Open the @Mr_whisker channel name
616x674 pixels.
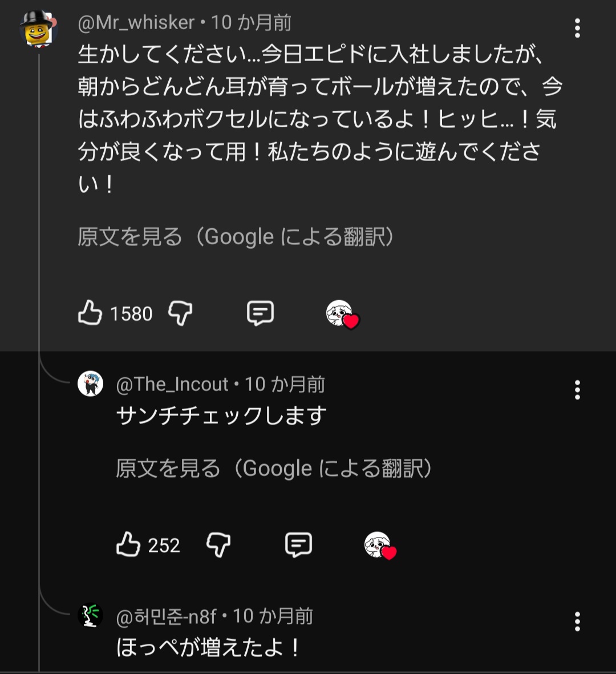pos(136,23)
